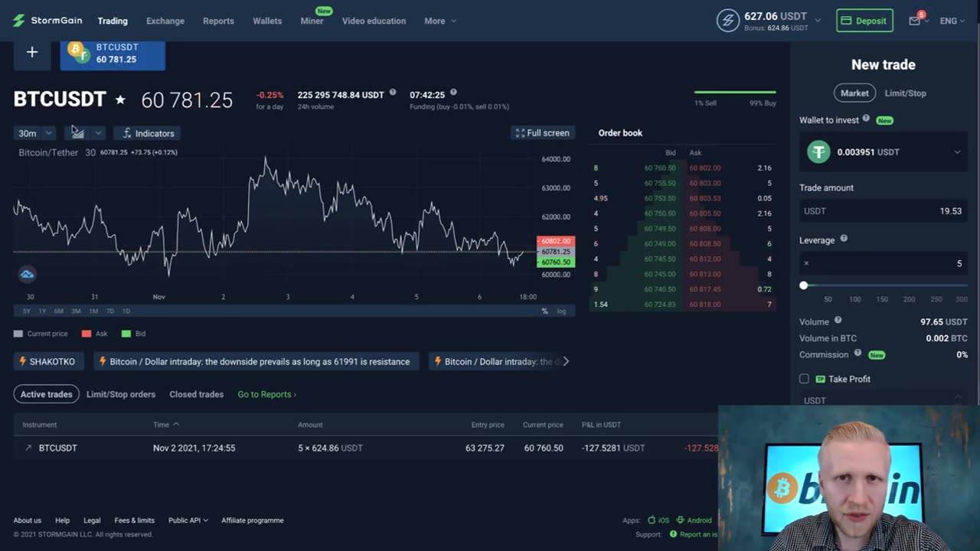Select the 5Y chart range
Viewport: 980px width, 551px height.
(x=27, y=311)
